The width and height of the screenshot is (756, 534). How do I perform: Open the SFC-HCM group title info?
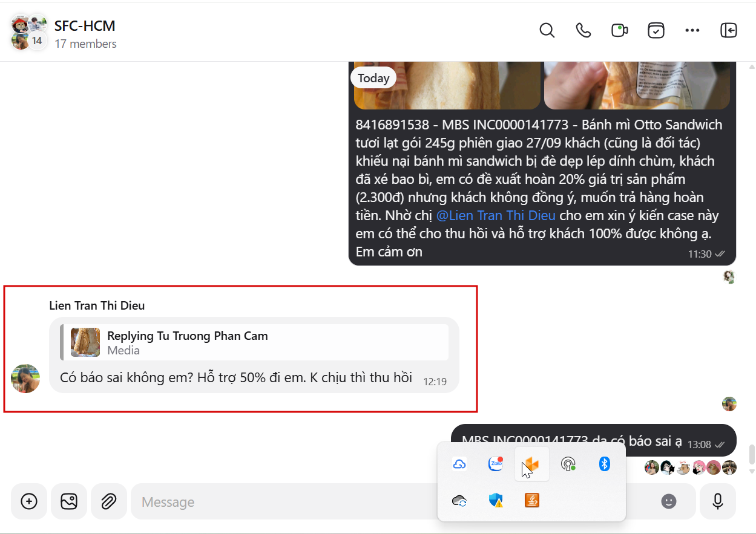[x=85, y=26]
